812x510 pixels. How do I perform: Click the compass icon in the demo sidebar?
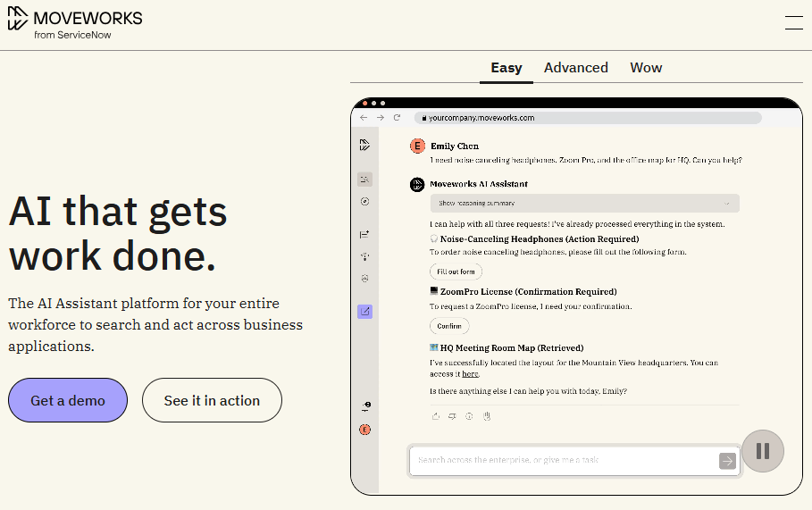364,202
